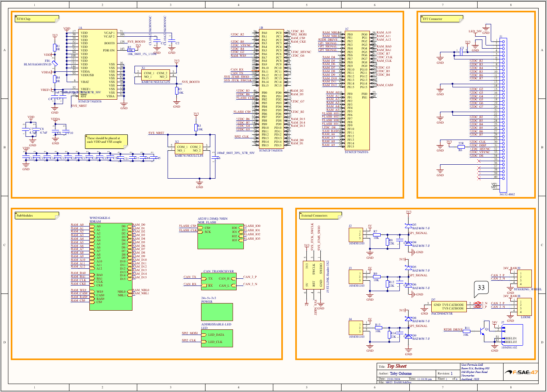Click the F:SAE:47 logo
The height and width of the screenshot is (392, 547).
(522, 372)
